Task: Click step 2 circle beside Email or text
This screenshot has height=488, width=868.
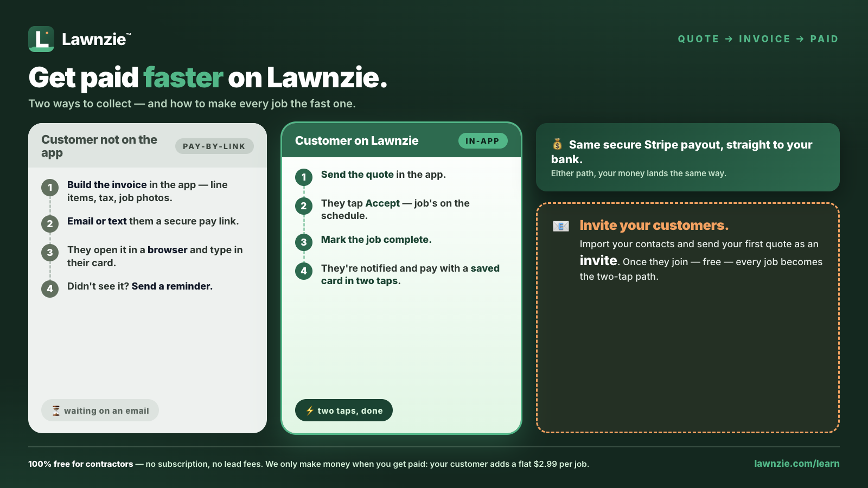Action: coord(50,223)
